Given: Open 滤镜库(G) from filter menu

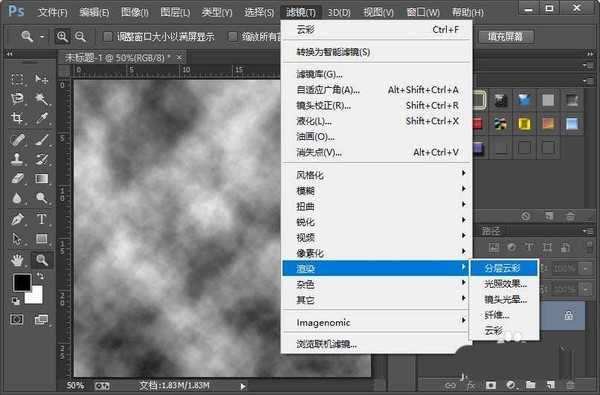Looking at the screenshot, I should (x=377, y=74).
